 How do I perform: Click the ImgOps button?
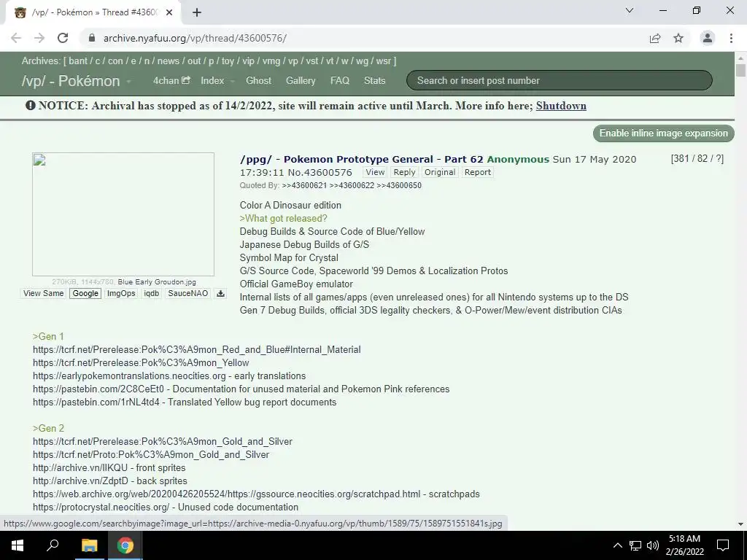121,293
